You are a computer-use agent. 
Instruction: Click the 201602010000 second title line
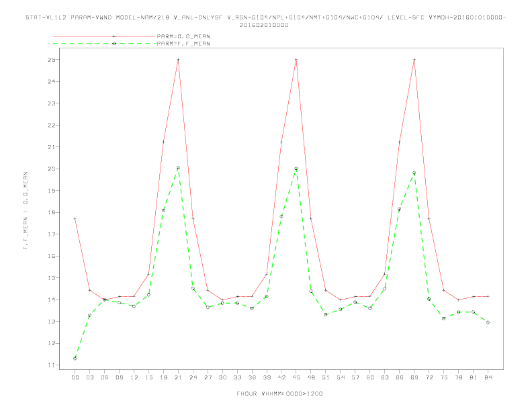tap(264, 25)
